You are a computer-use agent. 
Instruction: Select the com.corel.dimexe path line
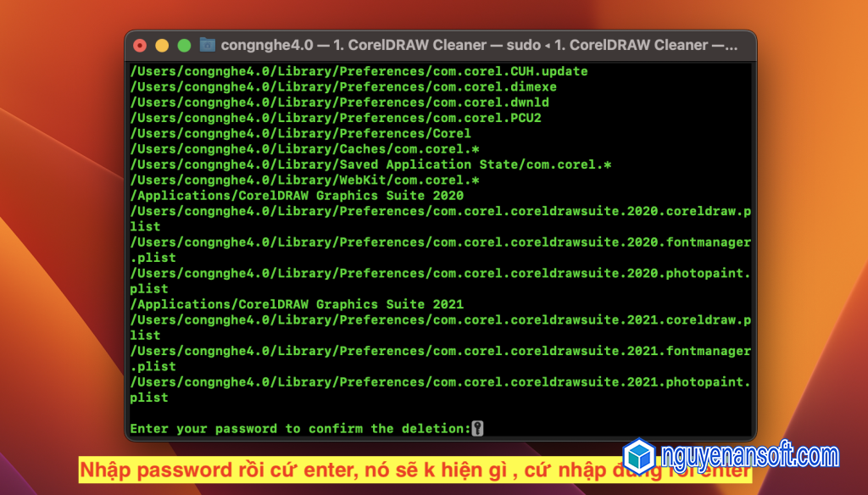(343, 86)
